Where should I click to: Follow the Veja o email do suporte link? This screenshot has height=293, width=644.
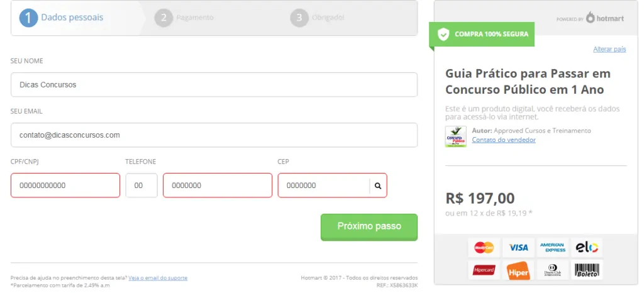(158, 278)
